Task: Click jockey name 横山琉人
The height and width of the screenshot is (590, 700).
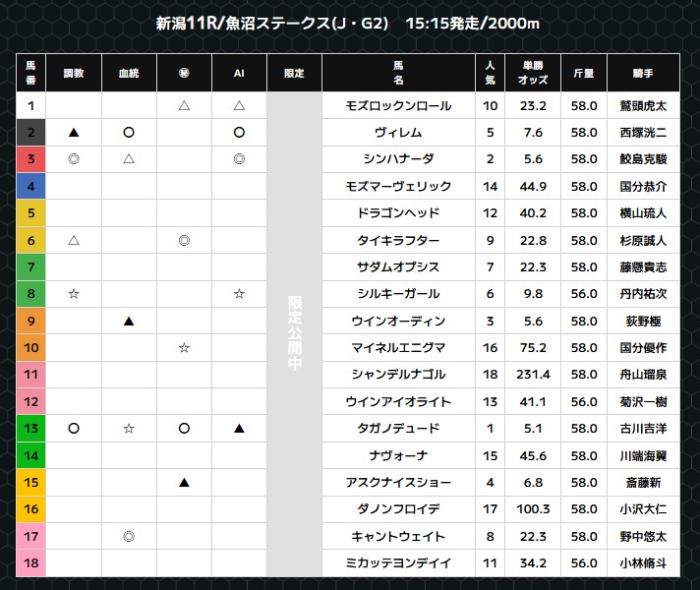Action: click(643, 213)
